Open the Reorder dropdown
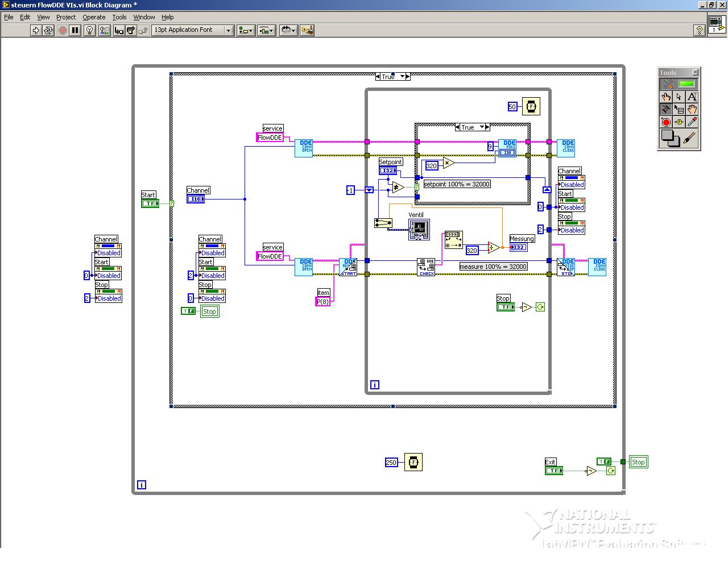The width and height of the screenshot is (728, 582). pos(288,30)
